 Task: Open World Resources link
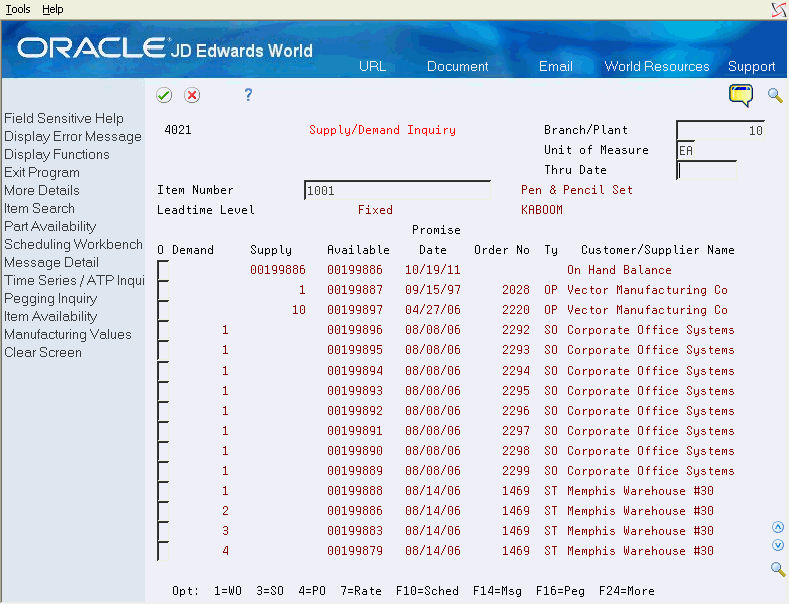[x=657, y=66]
